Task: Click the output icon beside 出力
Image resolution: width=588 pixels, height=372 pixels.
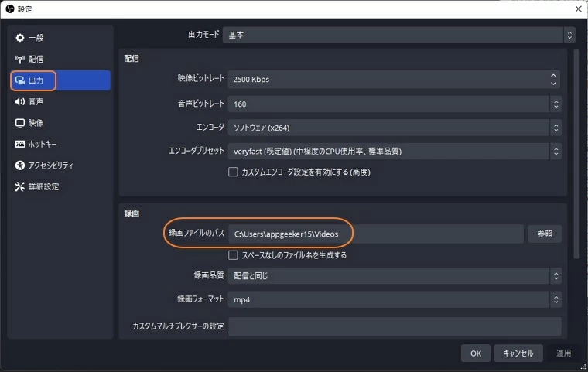Action: click(x=20, y=80)
